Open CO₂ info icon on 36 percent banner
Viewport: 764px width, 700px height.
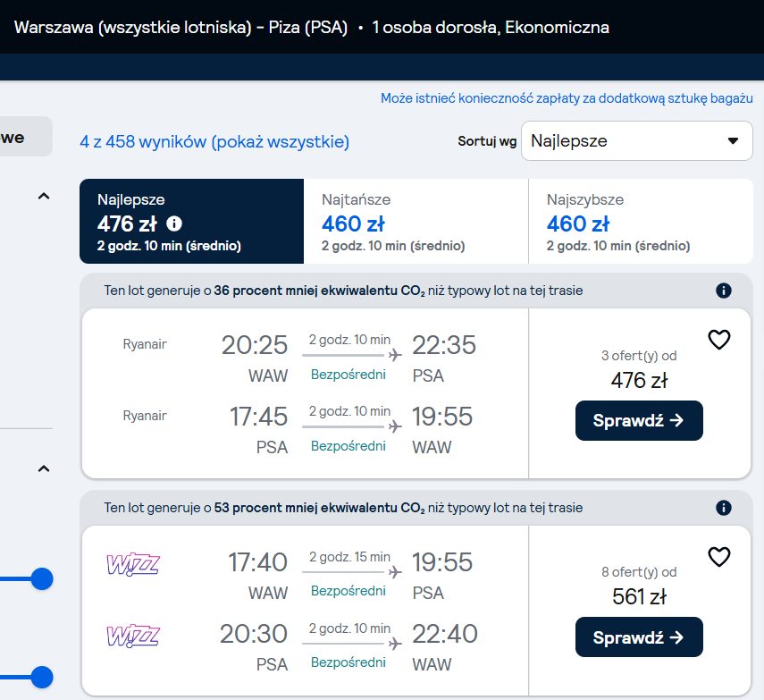click(724, 291)
